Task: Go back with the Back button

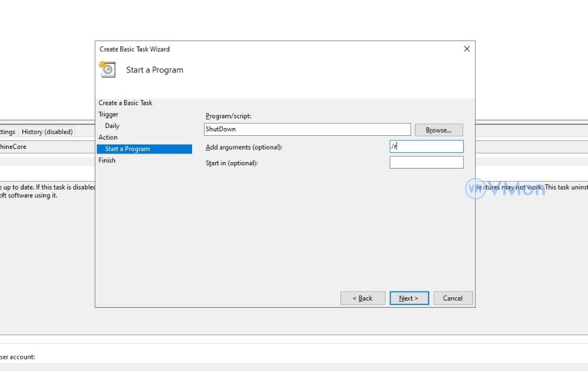Action: (x=363, y=298)
